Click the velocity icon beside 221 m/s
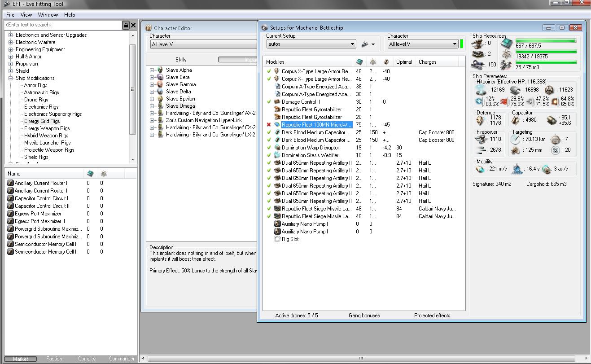This screenshot has width=591, height=364. tap(481, 169)
